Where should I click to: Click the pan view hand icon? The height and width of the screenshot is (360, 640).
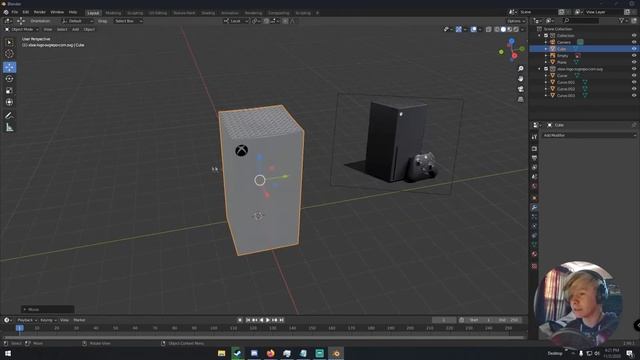click(x=520, y=78)
